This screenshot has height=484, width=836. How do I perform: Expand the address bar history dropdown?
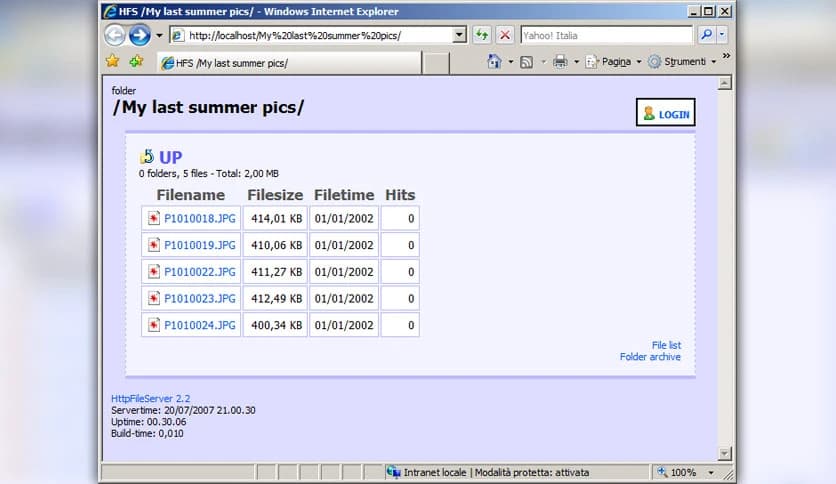click(x=459, y=36)
